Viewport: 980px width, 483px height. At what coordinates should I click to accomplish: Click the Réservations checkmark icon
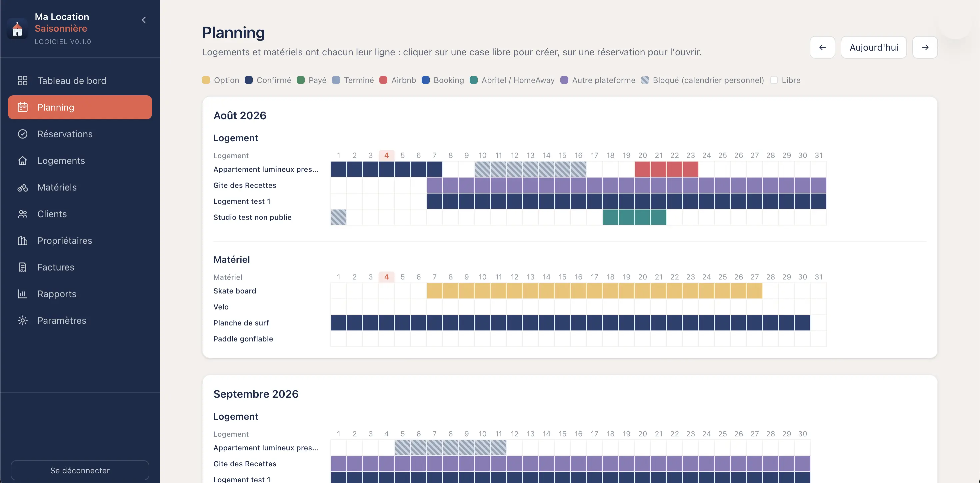point(22,134)
